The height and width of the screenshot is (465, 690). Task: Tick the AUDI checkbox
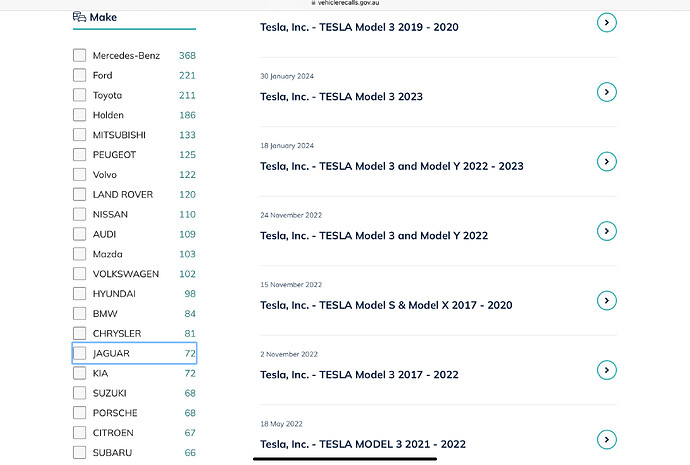click(x=79, y=234)
